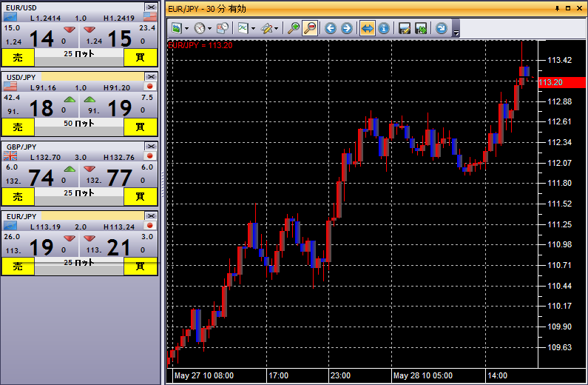588x385 pixels.
Task: Click the GBP/JPY 25 ロット lot field
Action: click(x=78, y=193)
